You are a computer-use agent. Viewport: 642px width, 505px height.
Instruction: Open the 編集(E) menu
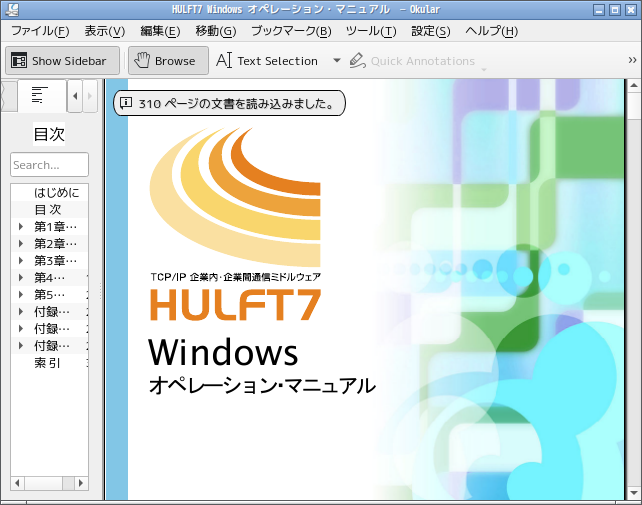[x=160, y=31]
